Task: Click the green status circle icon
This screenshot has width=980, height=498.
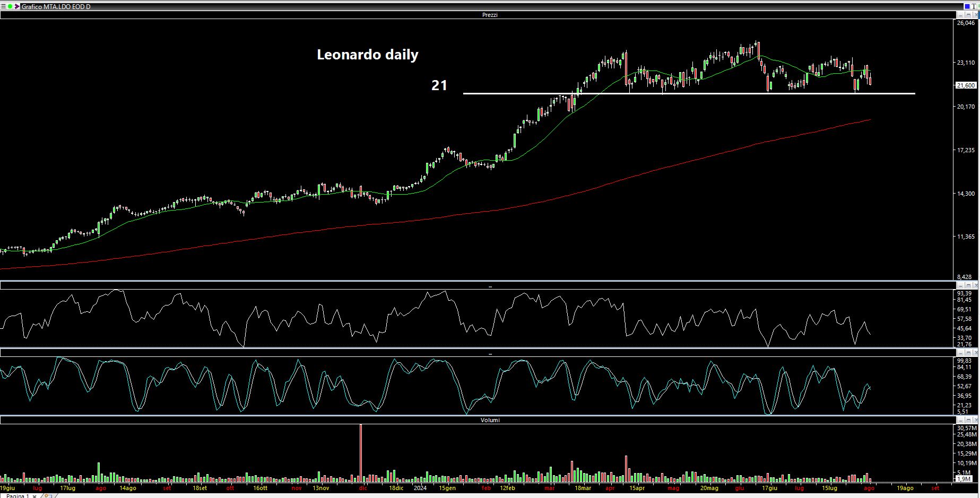Action: coord(10,6)
